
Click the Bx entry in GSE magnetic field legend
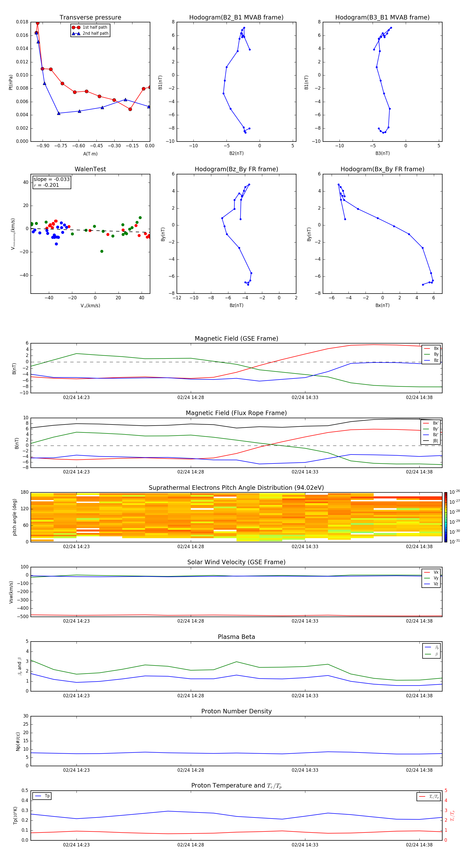pos(431,349)
